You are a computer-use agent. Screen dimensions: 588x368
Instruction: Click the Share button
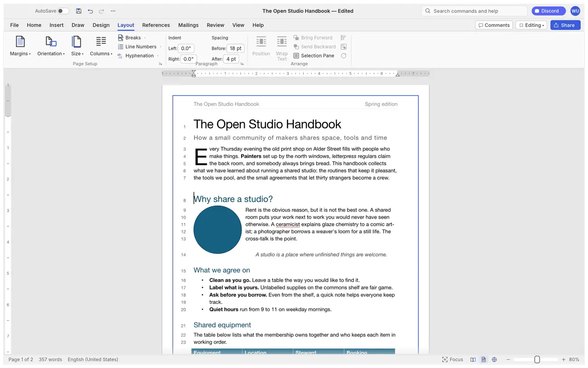(565, 25)
